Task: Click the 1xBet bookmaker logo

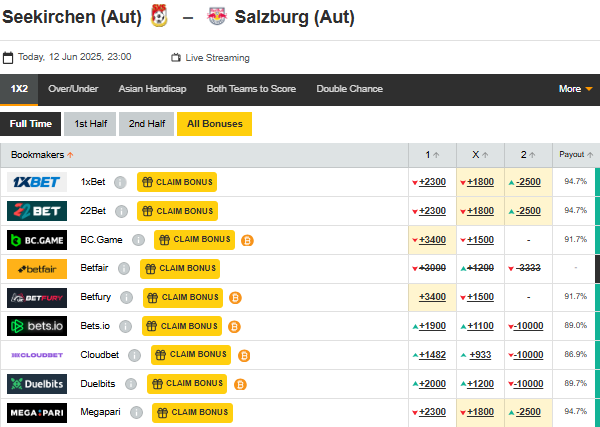Action: tap(37, 182)
